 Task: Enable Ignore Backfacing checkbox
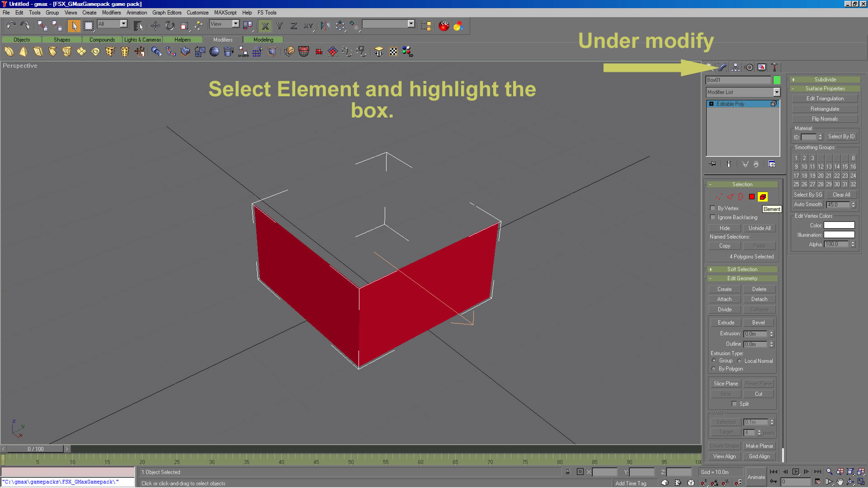pos(713,217)
